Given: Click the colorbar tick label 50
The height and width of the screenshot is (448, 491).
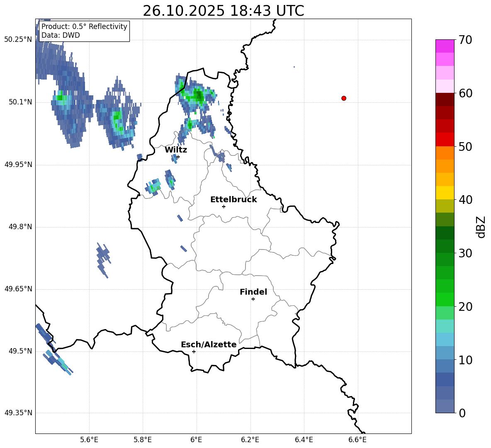Looking at the screenshot, I should (465, 147).
